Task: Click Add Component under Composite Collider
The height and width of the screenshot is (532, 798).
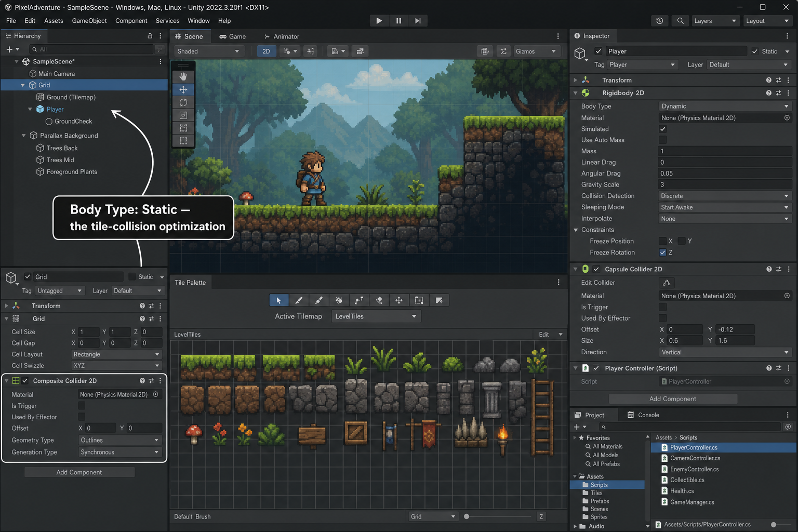Action: click(79, 472)
